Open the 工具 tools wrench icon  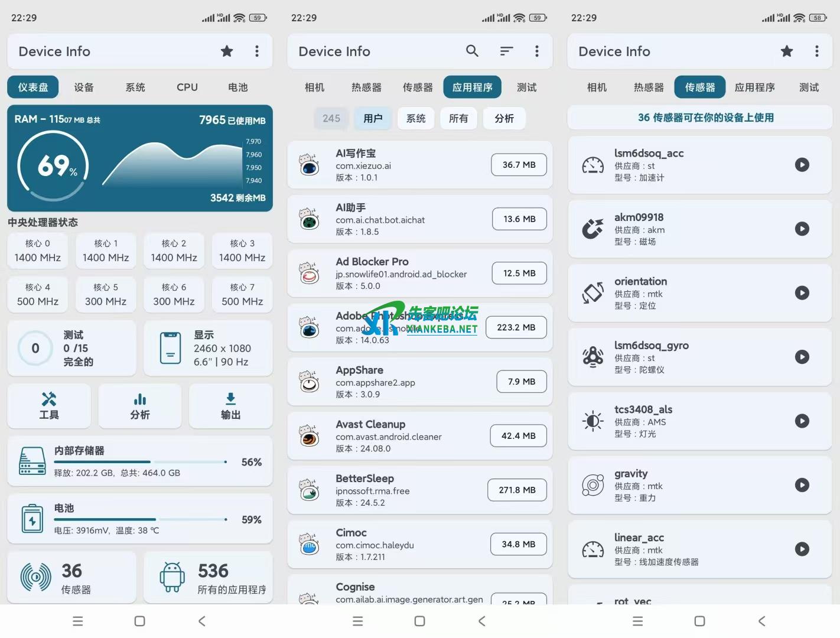[49, 399]
